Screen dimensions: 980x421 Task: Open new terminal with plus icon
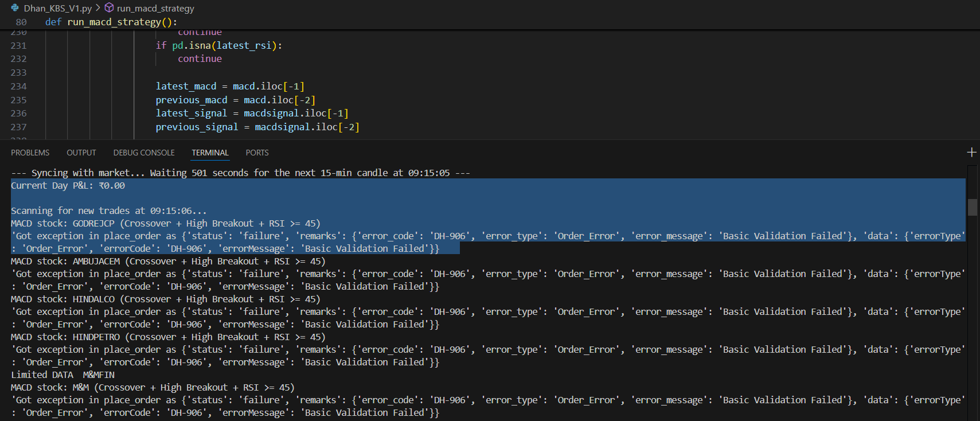[971, 152]
